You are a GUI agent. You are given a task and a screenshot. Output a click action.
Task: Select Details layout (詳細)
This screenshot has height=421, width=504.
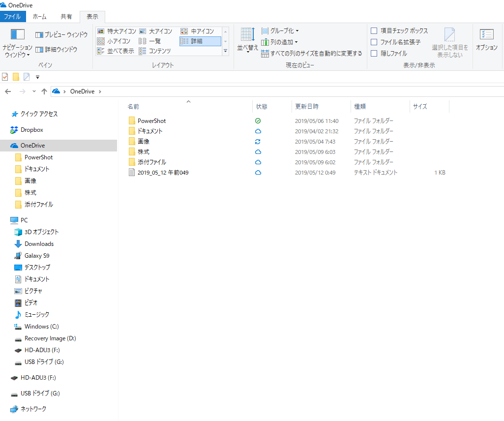[x=200, y=41]
